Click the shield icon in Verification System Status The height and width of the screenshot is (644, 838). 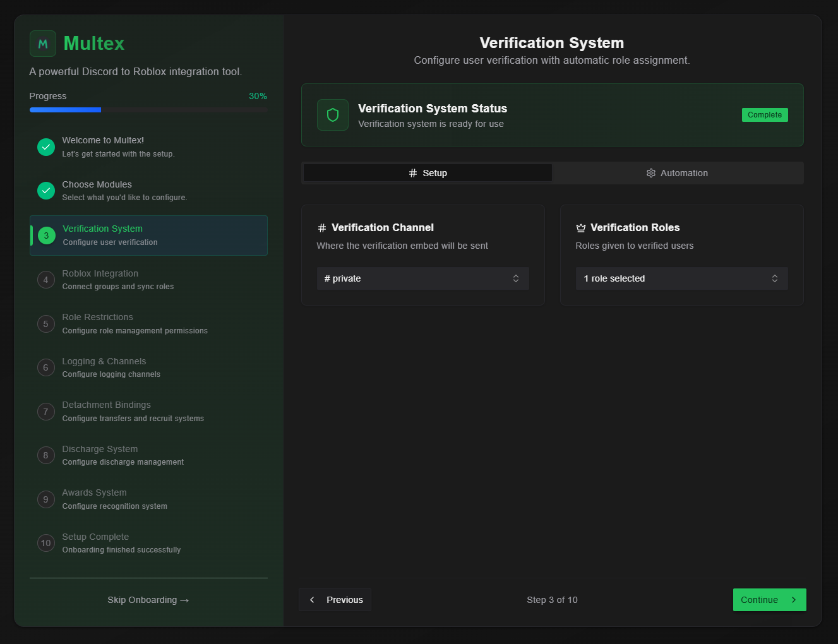pyautogui.click(x=333, y=115)
